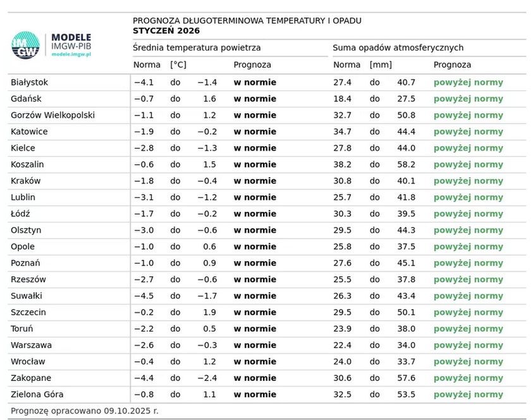Click Olsztyn's −3.0 temperature norm
Viewport: 531px width, 420px height.
tap(144, 230)
